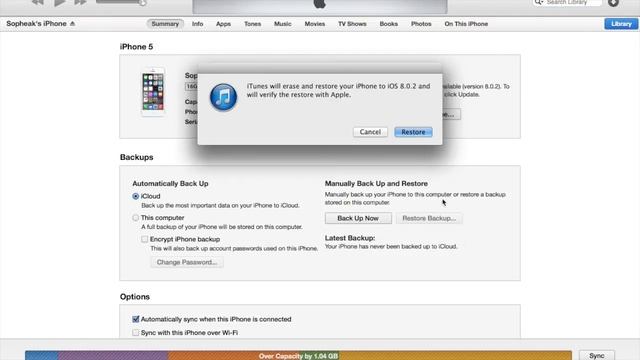
Task: Adjust the volume slider
Action: tap(121, 2)
